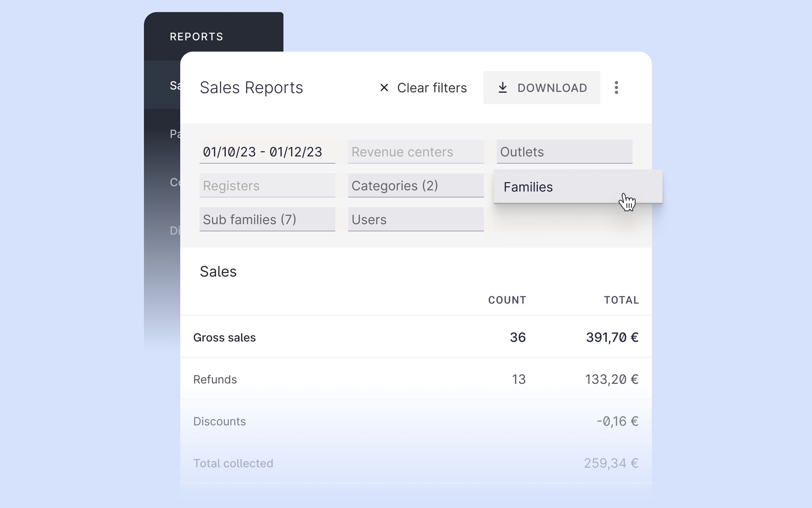The width and height of the screenshot is (812, 508).
Task: Click the download arrow icon
Action: click(x=502, y=87)
